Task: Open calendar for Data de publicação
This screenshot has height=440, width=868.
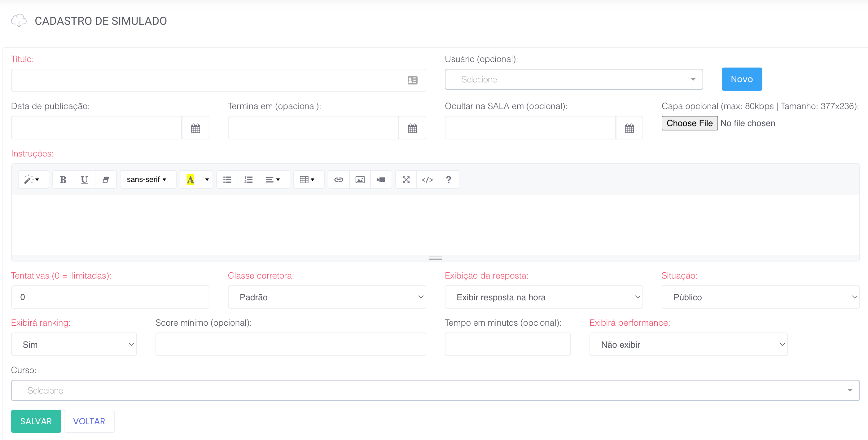Action: (195, 128)
